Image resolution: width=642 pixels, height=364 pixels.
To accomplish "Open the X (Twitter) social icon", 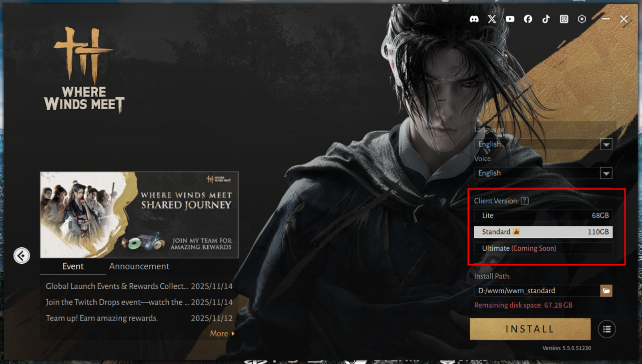I will click(492, 19).
